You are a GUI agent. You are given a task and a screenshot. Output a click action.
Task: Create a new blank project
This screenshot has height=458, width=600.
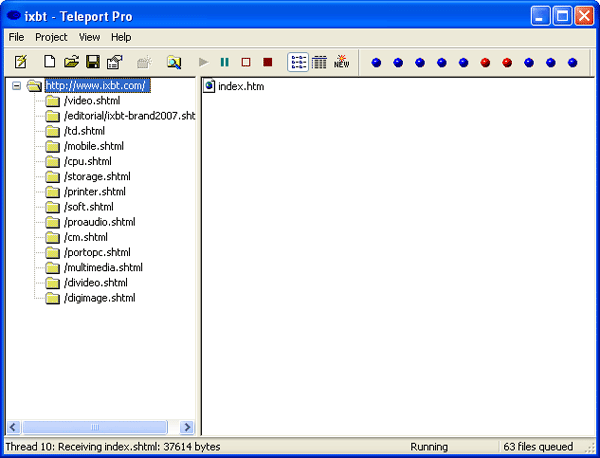point(50,62)
